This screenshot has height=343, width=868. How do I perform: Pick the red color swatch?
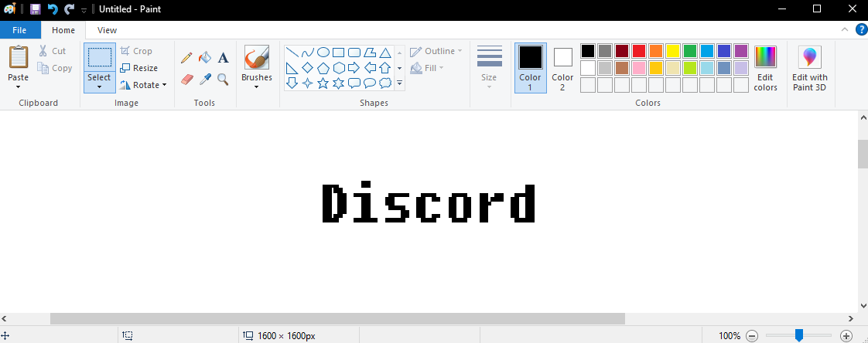pos(639,52)
